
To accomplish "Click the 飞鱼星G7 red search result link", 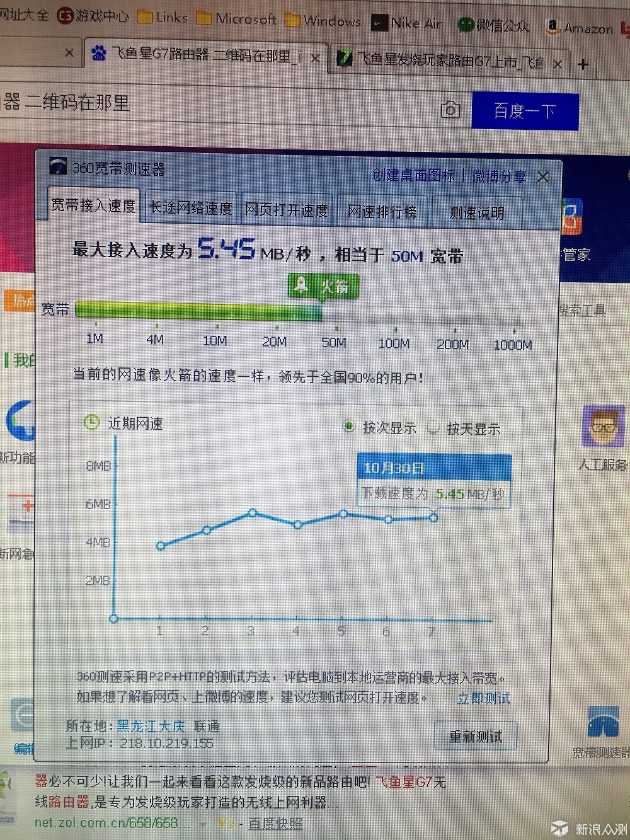I will (x=404, y=782).
